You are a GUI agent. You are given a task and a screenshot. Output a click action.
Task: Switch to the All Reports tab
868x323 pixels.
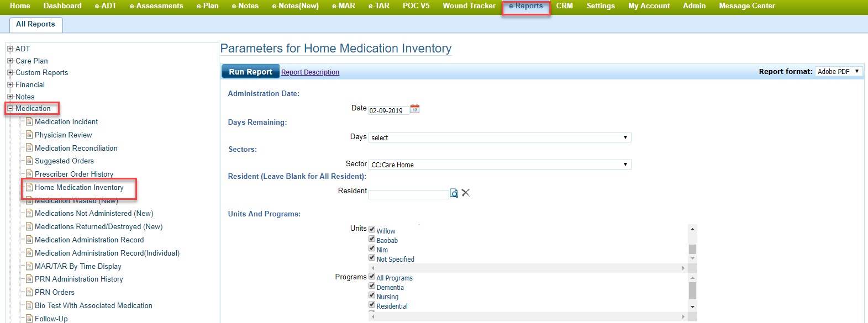click(x=35, y=24)
